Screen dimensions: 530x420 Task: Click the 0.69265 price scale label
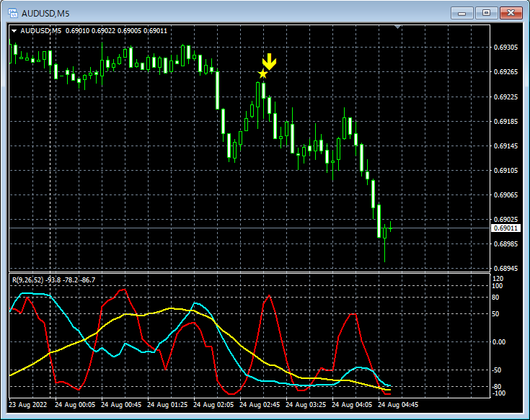(x=505, y=72)
